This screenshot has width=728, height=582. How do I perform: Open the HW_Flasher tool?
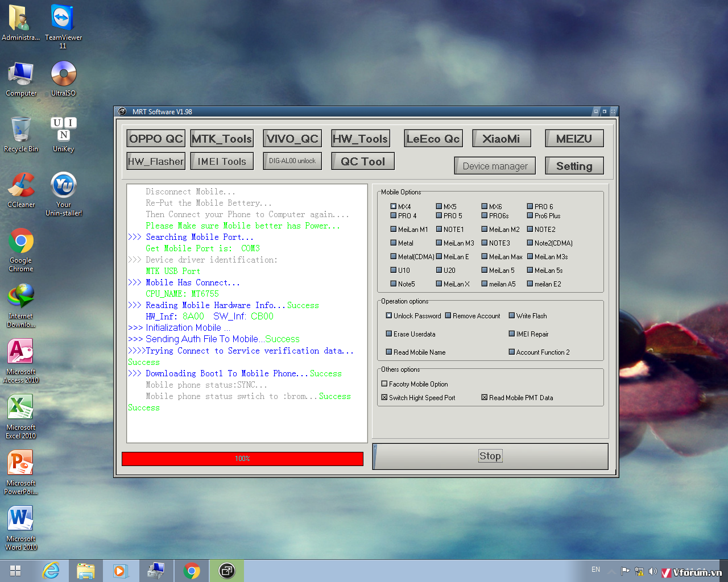(156, 161)
